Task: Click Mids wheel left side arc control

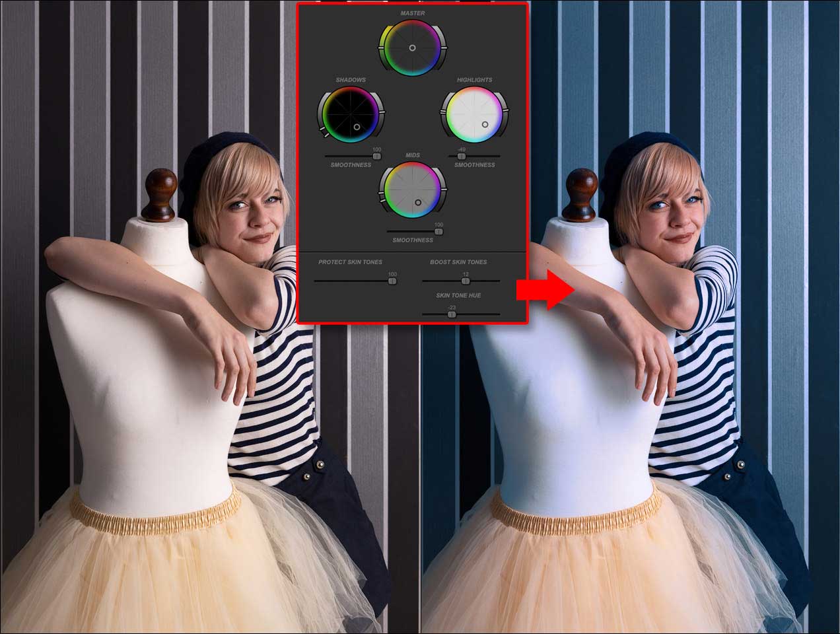Action: 381,190
